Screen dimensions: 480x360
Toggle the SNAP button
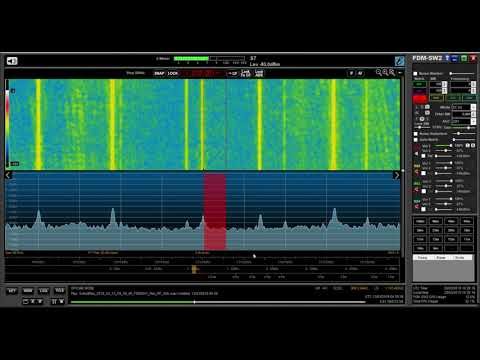159,73
